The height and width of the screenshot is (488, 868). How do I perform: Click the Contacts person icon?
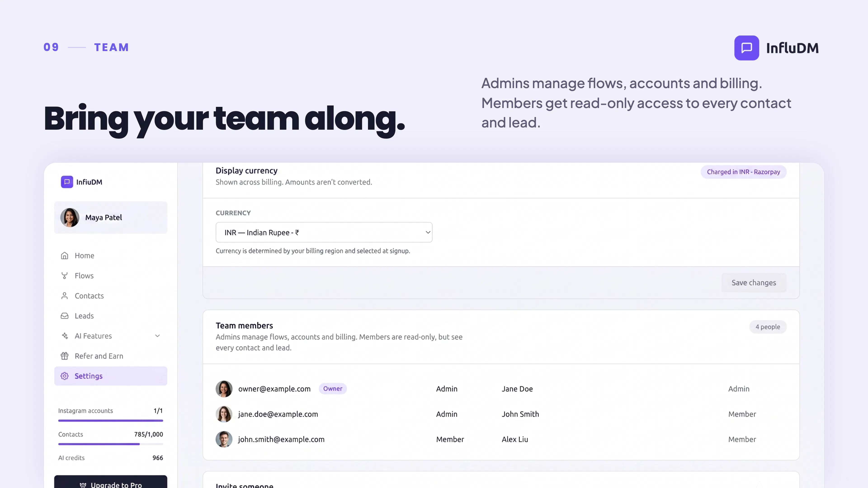click(x=64, y=296)
